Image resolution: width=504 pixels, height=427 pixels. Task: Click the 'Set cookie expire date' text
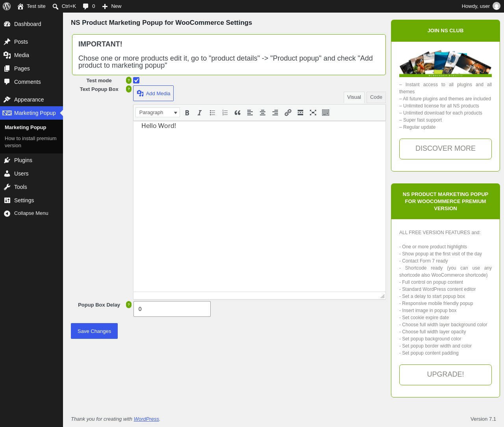click(424, 318)
